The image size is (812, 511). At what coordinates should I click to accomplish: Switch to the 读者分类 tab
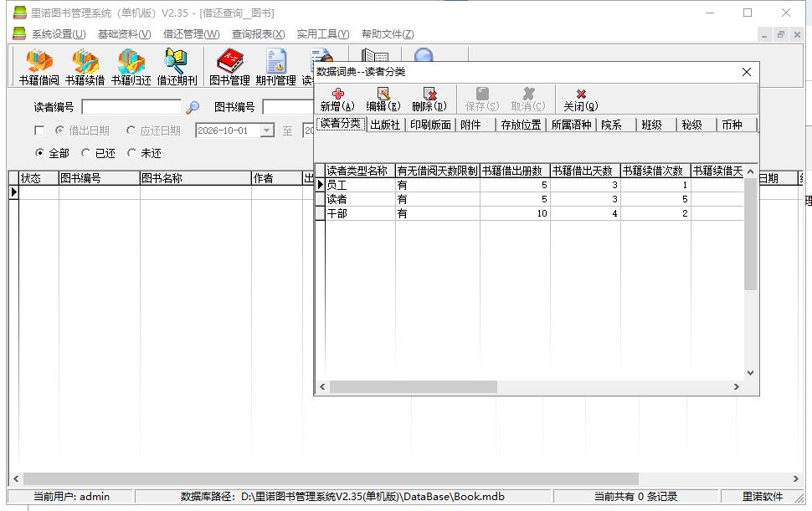(341, 124)
